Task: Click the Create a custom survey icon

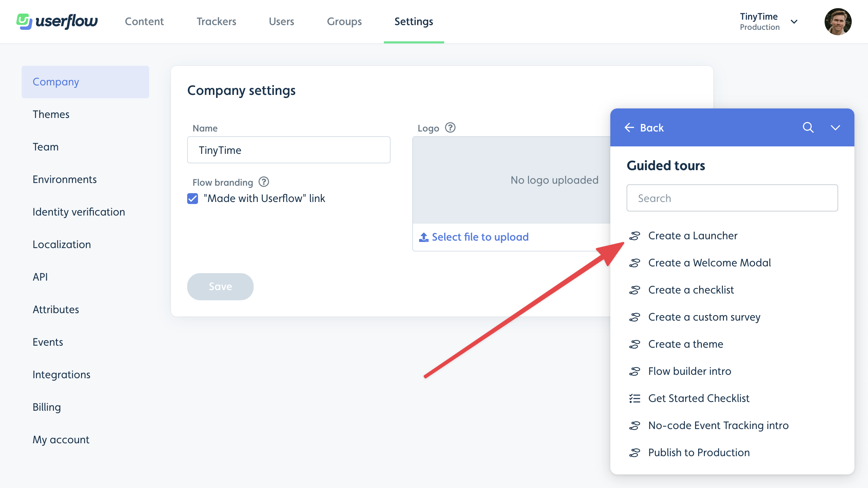Action: [x=635, y=317]
